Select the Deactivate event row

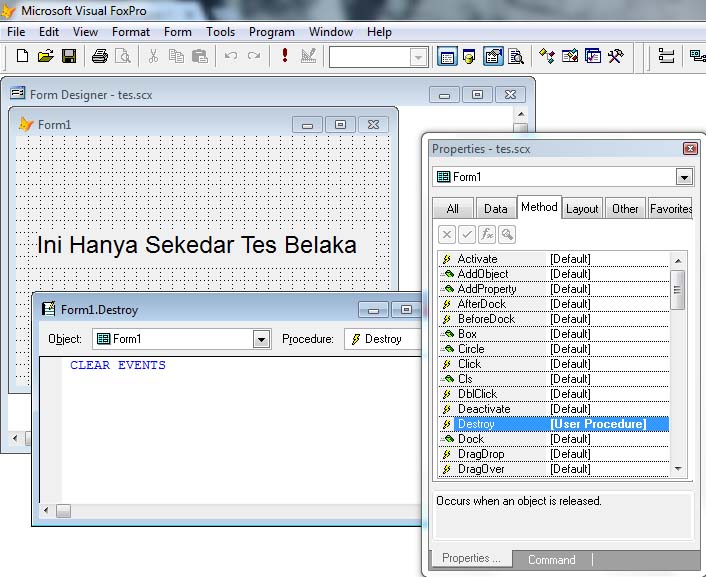[554, 409]
